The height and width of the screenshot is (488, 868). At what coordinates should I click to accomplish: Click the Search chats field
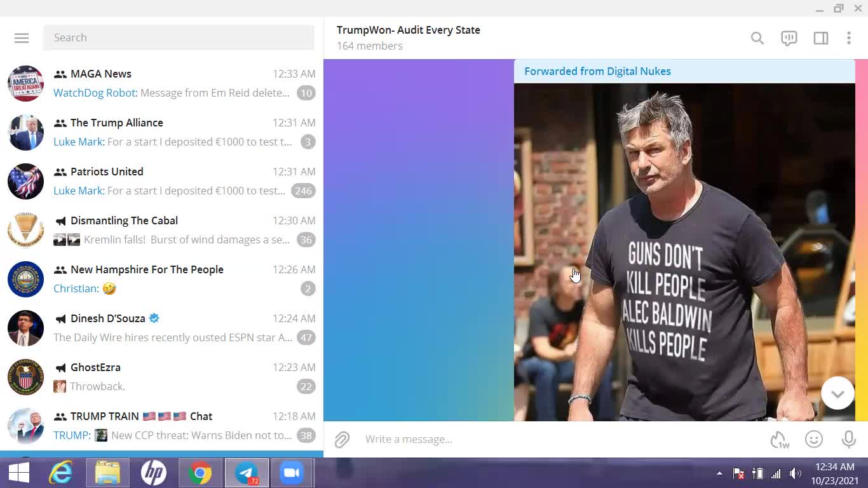point(179,37)
